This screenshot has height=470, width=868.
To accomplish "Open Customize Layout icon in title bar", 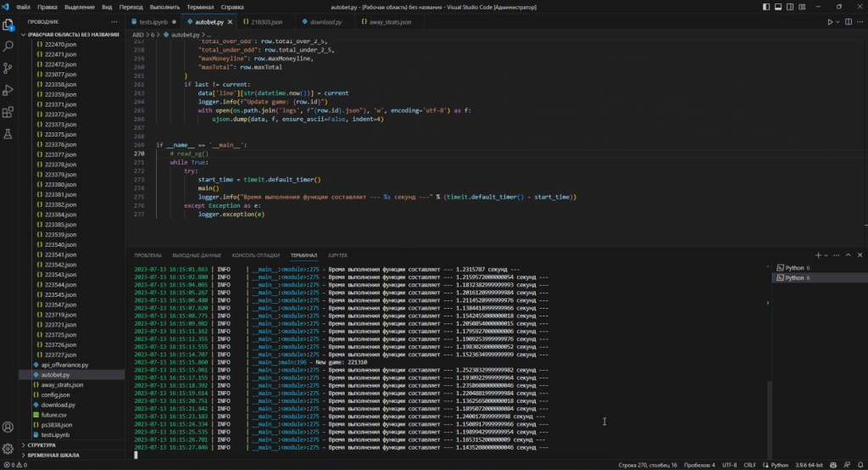I will click(802, 7).
